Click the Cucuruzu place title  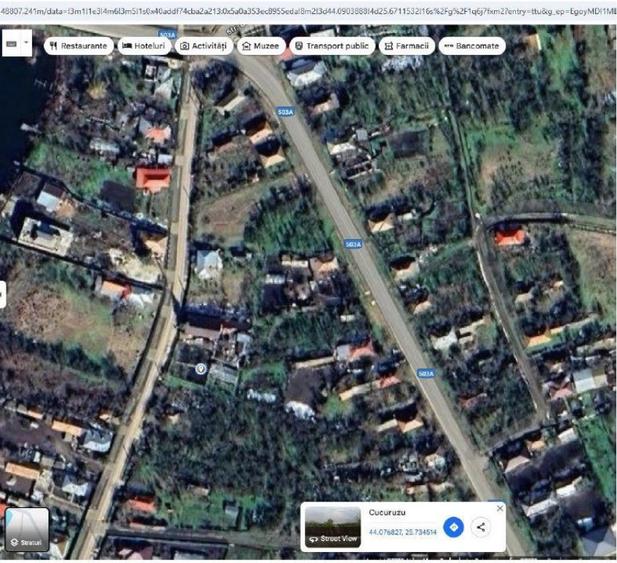point(387,513)
